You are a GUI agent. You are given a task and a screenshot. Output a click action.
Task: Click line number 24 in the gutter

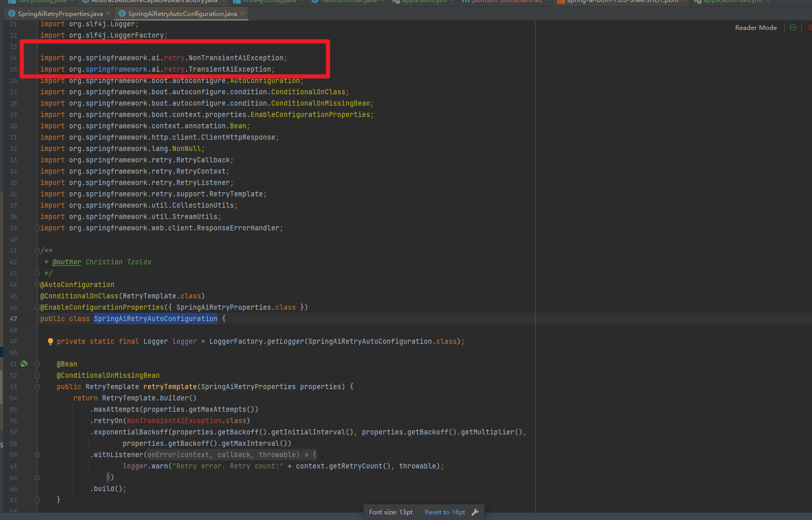pos(13,58)
